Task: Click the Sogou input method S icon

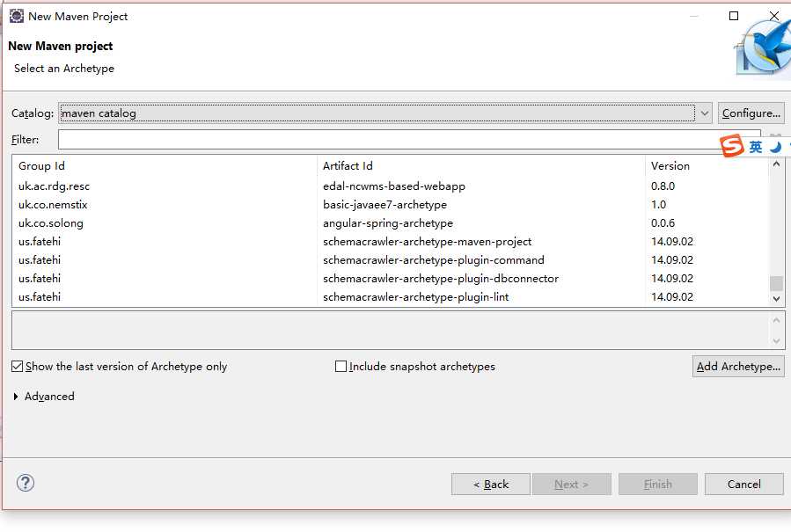Action: click(731, 146)
